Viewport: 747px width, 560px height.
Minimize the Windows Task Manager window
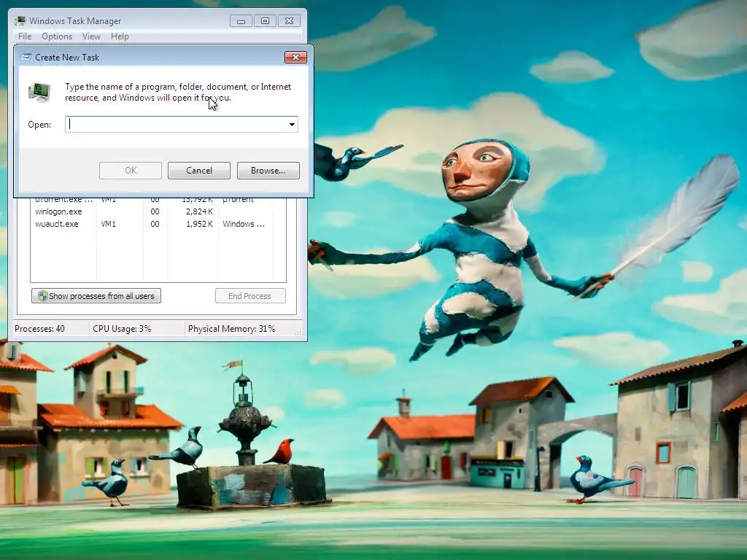241,21
